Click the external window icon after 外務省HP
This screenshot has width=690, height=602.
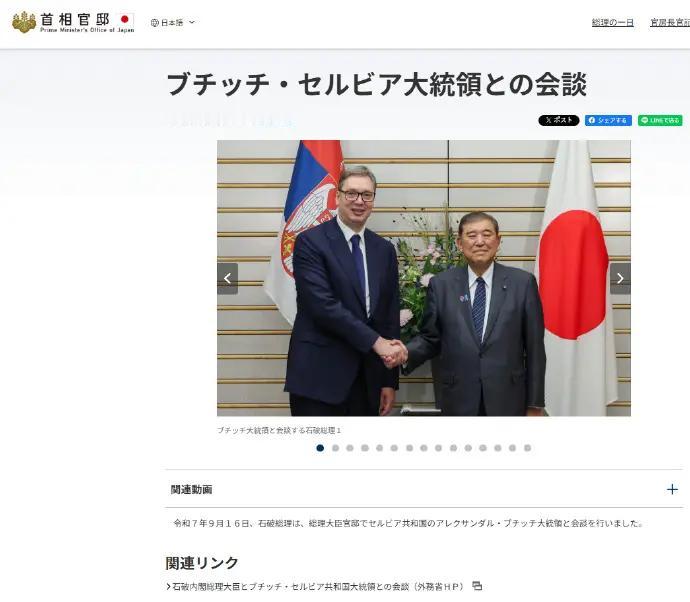[477, 586]
